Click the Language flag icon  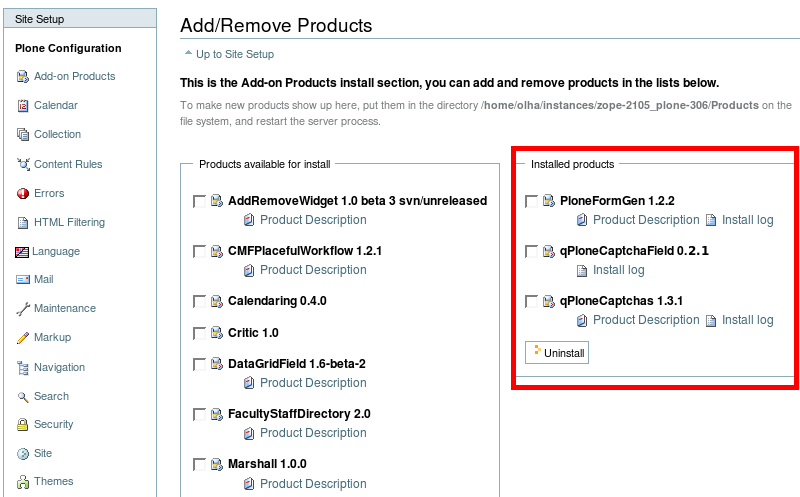coord(22,252)
